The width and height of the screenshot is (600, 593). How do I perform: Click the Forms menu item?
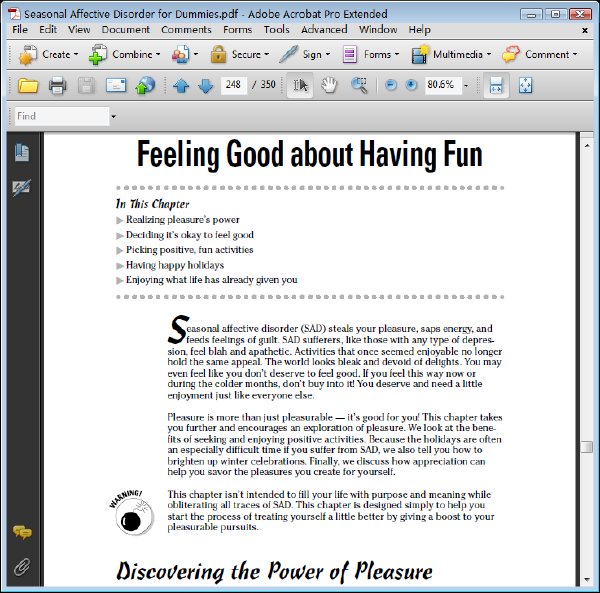[237, 29]
